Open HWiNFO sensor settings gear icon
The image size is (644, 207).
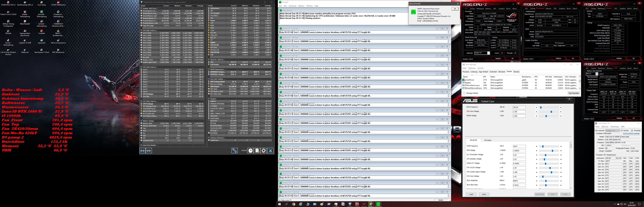coord(263,151)
